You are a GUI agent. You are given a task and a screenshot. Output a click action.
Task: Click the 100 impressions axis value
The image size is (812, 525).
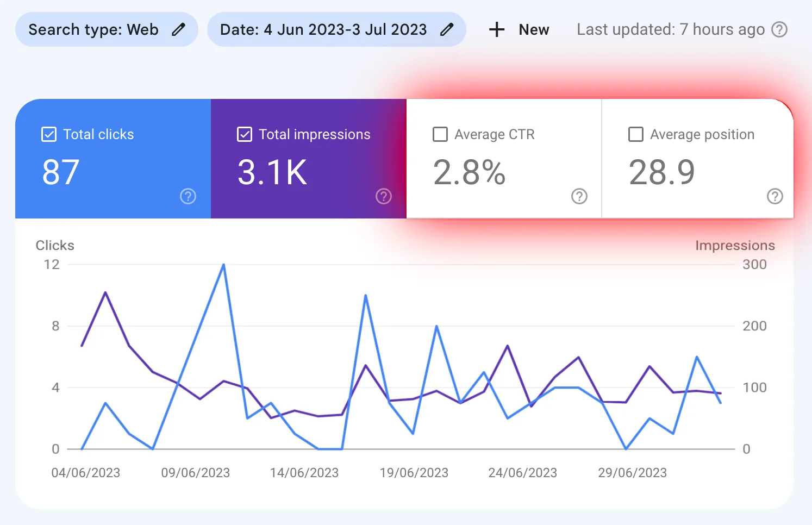pyautogui.click(x=754, y=387)
